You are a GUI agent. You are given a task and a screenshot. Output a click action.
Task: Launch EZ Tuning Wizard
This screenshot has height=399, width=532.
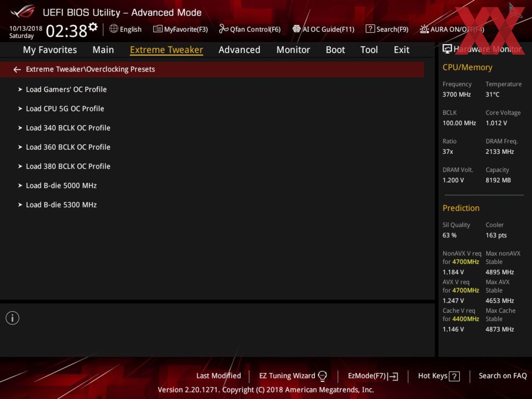pyautogui.click(x=287, y=376)
